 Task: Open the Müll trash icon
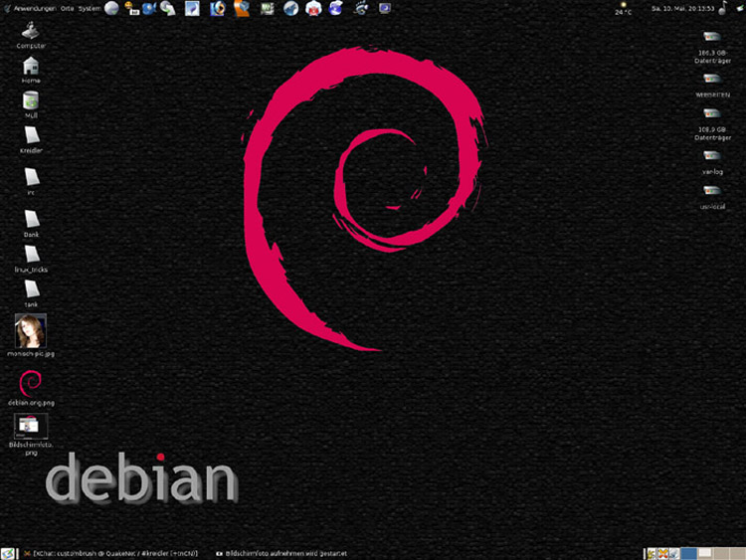click(31, 100)
